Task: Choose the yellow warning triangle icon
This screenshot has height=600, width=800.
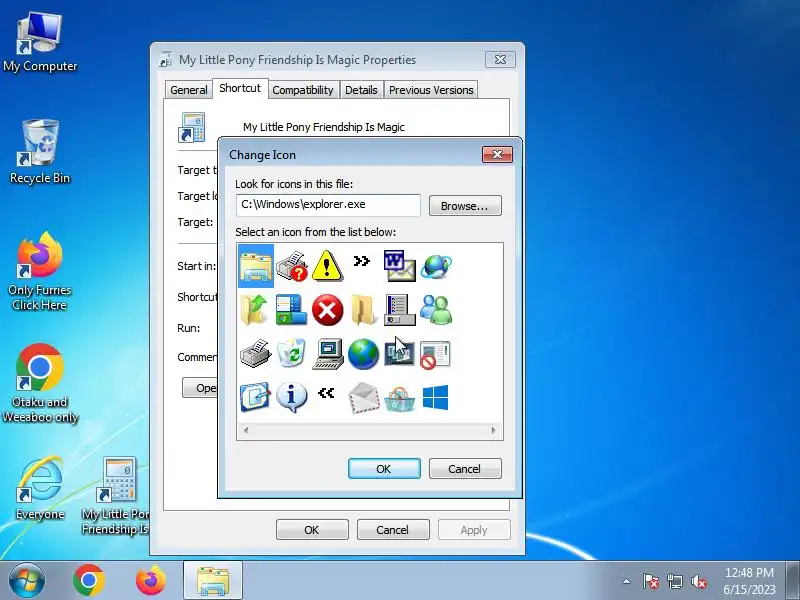Action: [327, 266]
